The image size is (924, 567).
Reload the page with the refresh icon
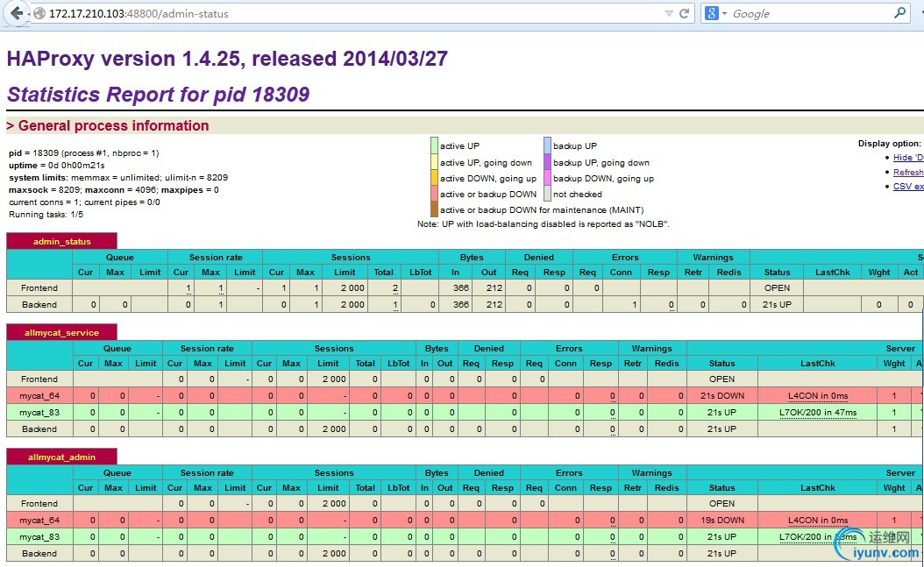tap(684, 13)
